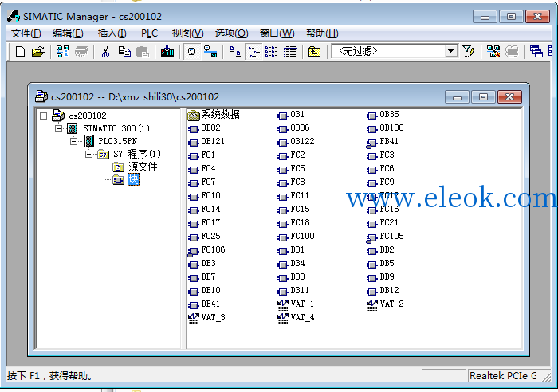558x392 pixels.
Task: Switch to Large icons view
Action: click(235, 52)
